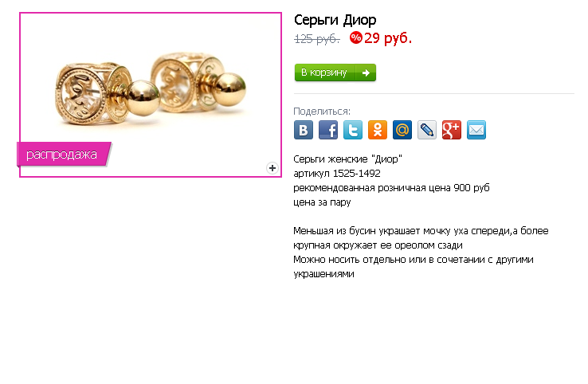Click the white arrow on cart button

click(x=366, y=72)
